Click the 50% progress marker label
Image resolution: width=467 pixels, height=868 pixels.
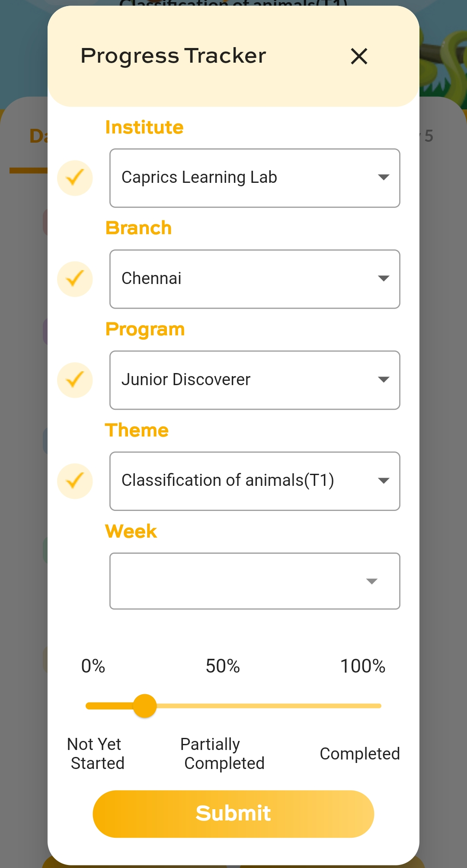point(223,666)
